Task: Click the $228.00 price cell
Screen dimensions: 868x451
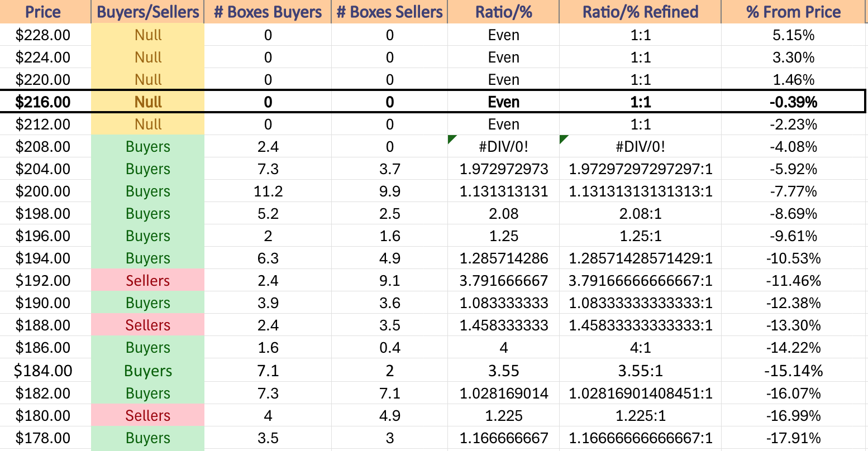Action: pyautogui.click(x=45, y=35)
